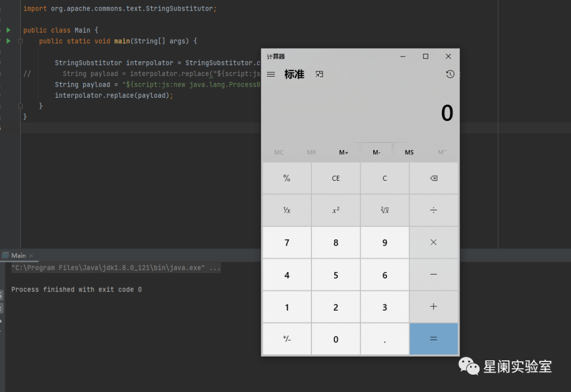The height and width of the screenshot is (392, 571).
Task: Click the decimal point key
Action: point(384,339)
